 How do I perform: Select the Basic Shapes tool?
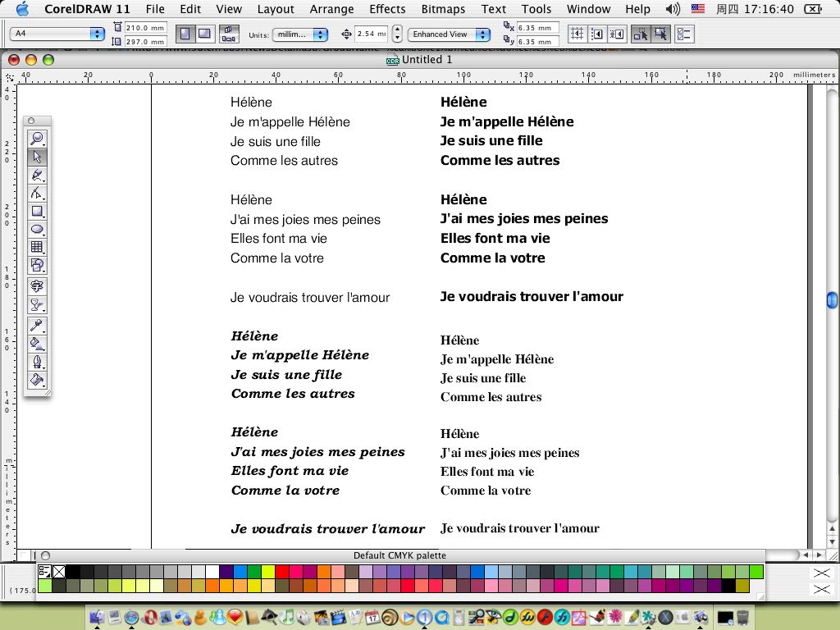coord(37,265)
